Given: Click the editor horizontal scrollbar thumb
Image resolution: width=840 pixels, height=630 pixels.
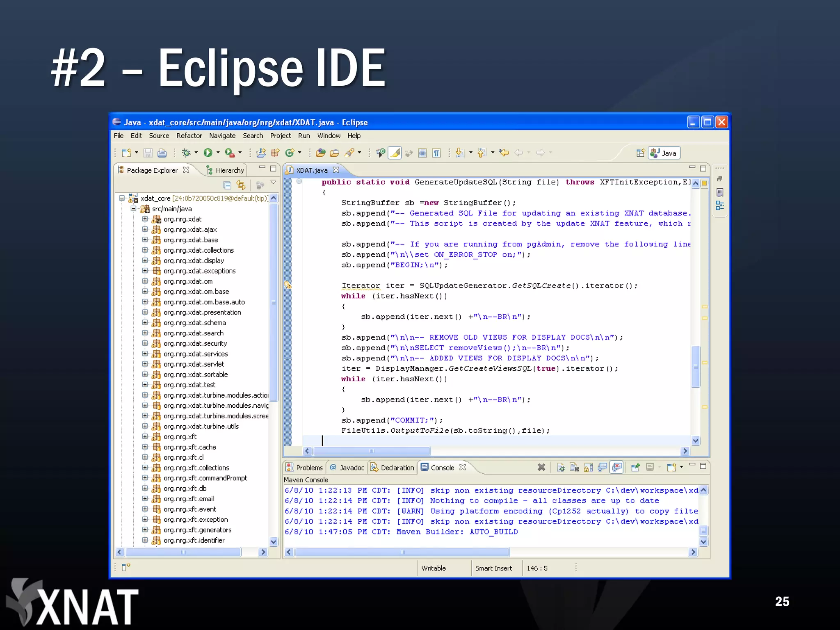Looking at the screenshot, I should pyautogui.click(x=372, y=451).
